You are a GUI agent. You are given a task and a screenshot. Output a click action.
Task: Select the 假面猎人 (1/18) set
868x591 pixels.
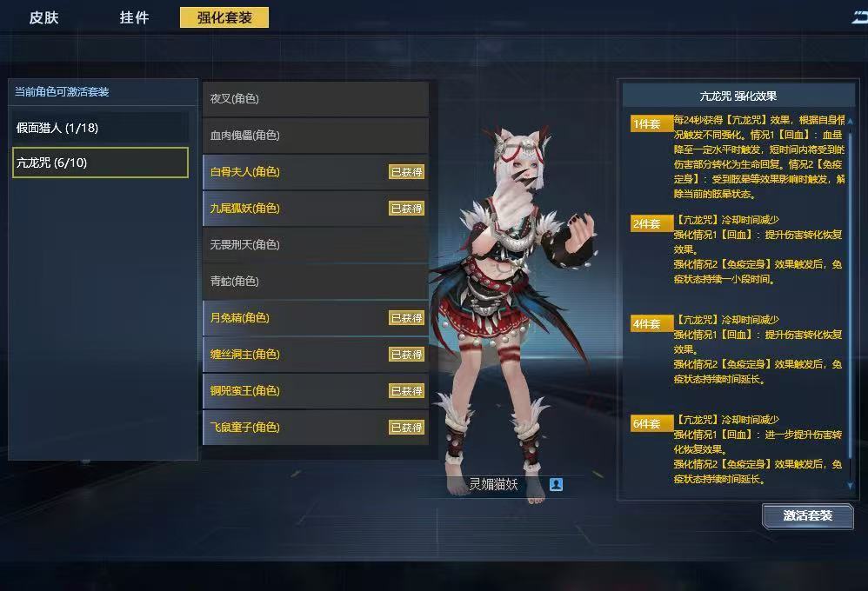pyautogui.click(x=100, y=128)
